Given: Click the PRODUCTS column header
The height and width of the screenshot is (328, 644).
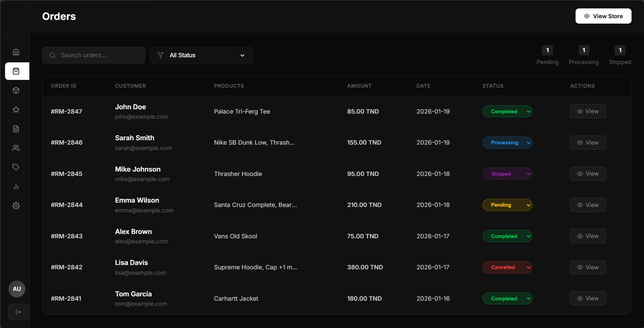Looking at the screenshot, I should (229, 86).
